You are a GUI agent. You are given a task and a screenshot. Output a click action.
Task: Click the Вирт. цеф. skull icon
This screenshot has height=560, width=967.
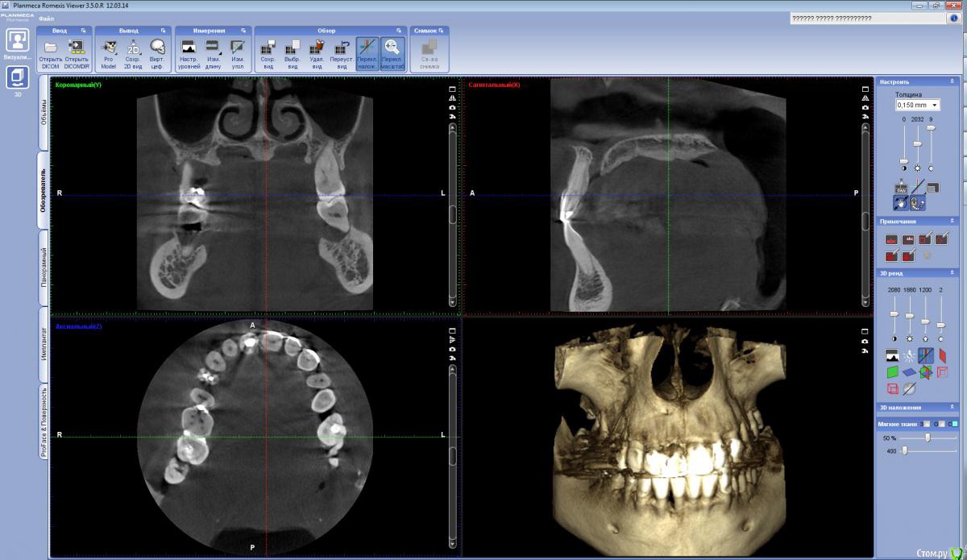point(157,48)
